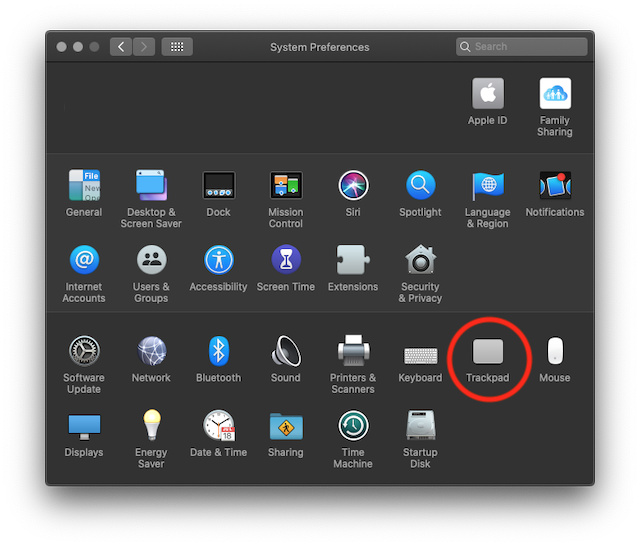Image resolution: width=640 pixels, height=546 pixels.
Task: Show all preferences grid button
Action: click(177, 47)
